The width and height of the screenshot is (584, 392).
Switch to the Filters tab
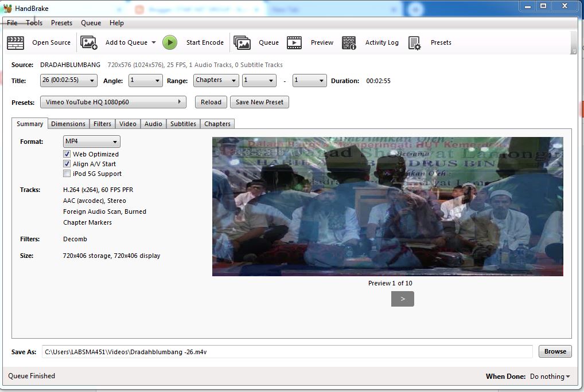pos(102,124)
